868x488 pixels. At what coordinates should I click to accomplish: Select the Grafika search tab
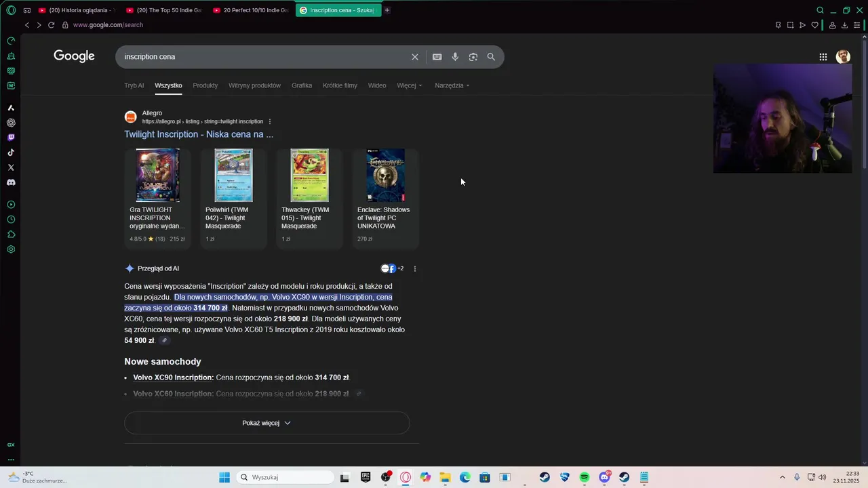tap(302, 85)
